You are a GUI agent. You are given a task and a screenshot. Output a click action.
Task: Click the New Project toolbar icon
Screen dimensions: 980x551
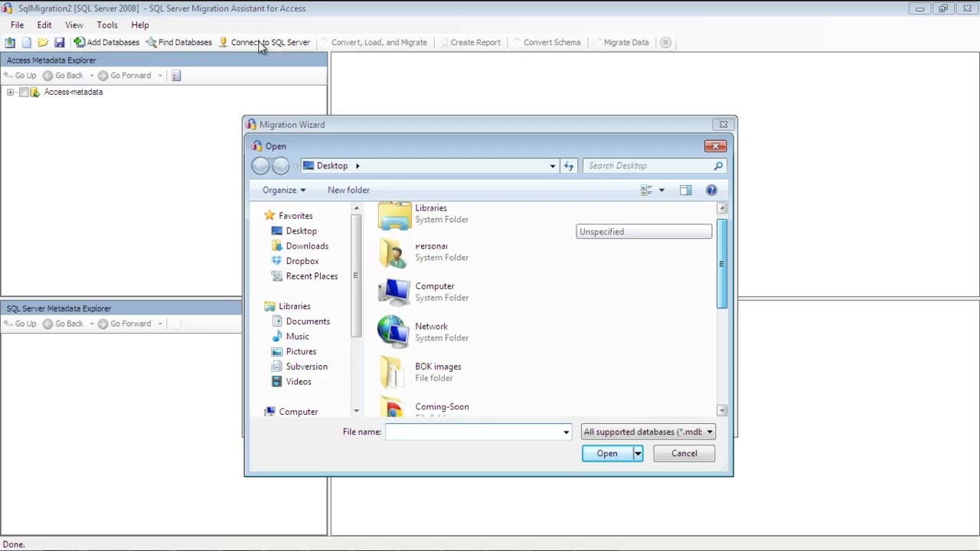[27, 42]
